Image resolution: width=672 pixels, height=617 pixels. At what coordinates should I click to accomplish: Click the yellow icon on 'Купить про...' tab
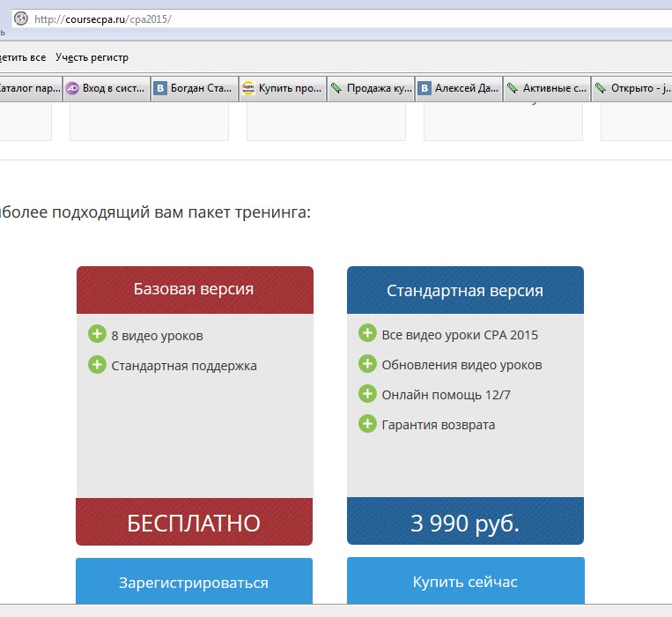pos(248,88)
